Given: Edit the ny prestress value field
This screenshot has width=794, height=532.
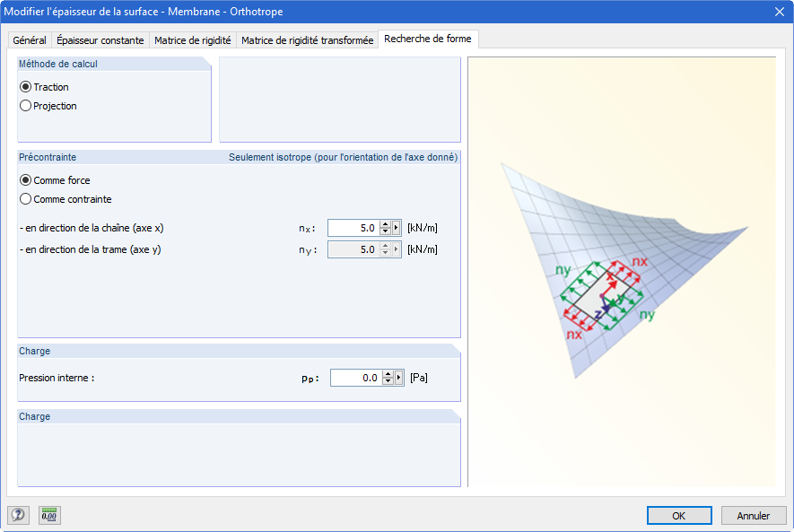Looking at the screenshot, I should coord(353,249).
